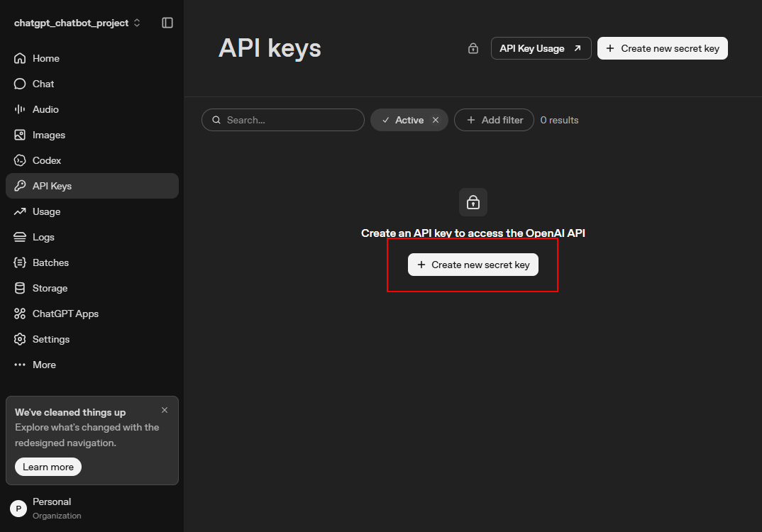Remove the Active filter with its X
The height and width of the screenshot is (532, 762).
point(436,120)
